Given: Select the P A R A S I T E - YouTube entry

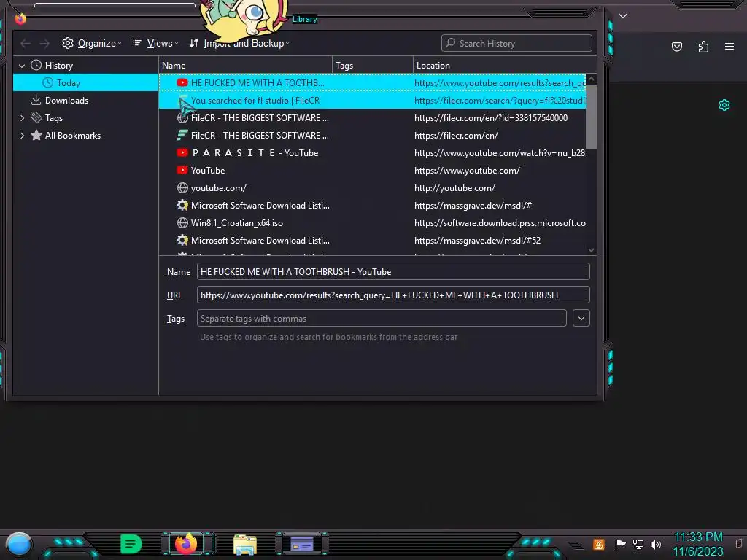Looking at the screenshot, I should click(x=372, y=153).
